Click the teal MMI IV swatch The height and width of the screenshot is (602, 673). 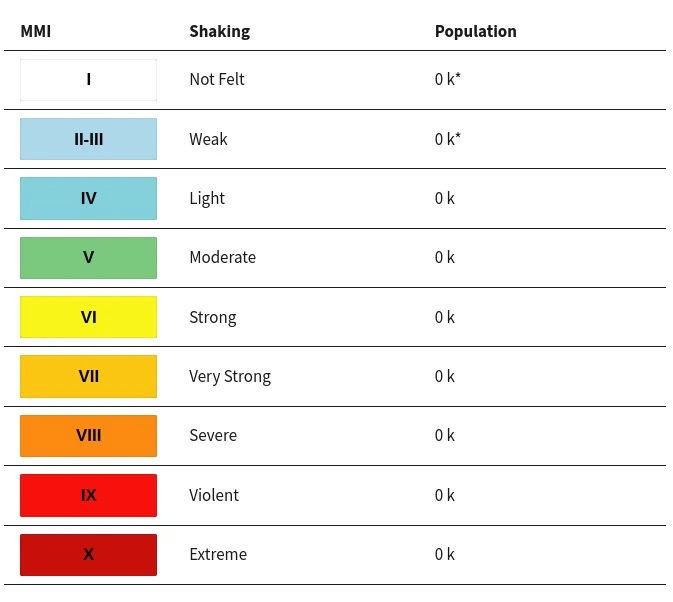coord(88,198)
